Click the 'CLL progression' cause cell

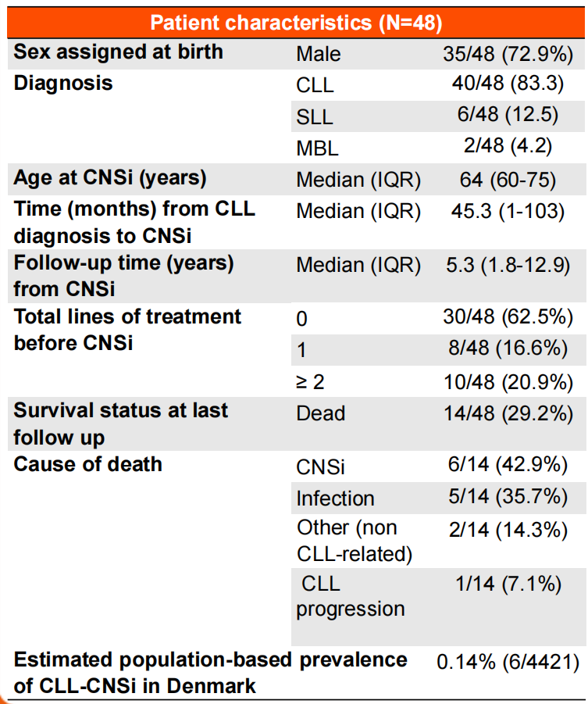351,596
